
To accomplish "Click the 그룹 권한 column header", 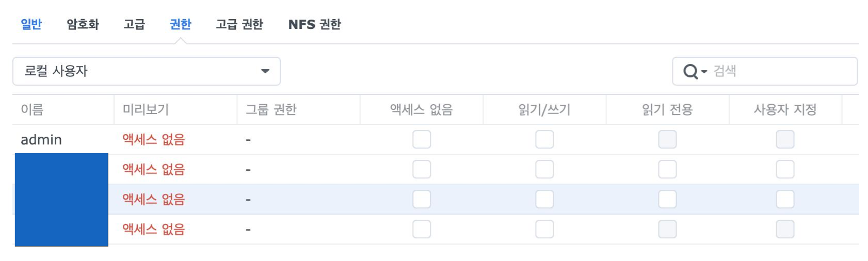I will tap(271, 109).
